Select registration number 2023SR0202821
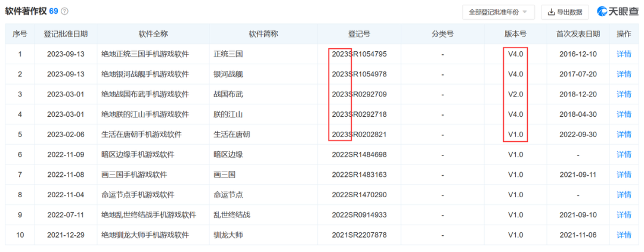Image resolution: width=644 pixels, height=252 pixels. pyautogui.click(x=360, y=135)
